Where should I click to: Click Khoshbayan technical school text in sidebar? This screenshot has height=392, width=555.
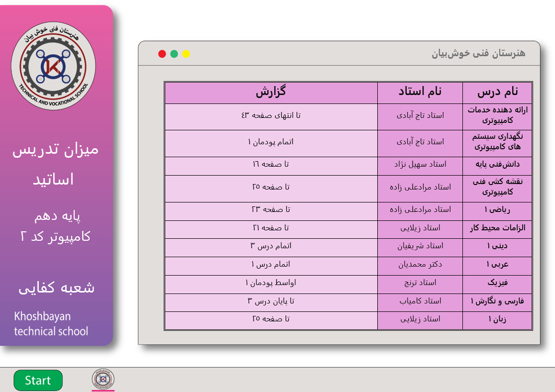coord(51,324)
